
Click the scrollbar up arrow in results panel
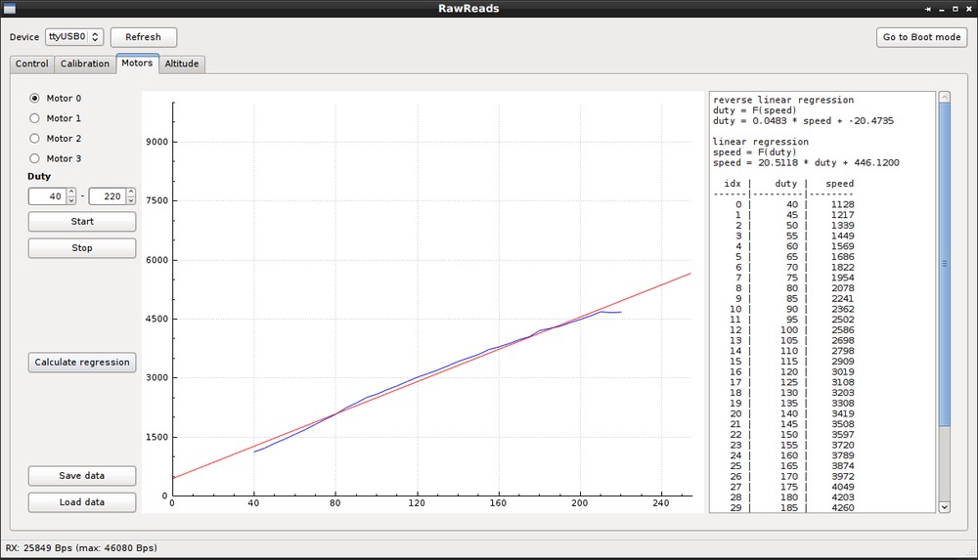click(x=945, y=98)
